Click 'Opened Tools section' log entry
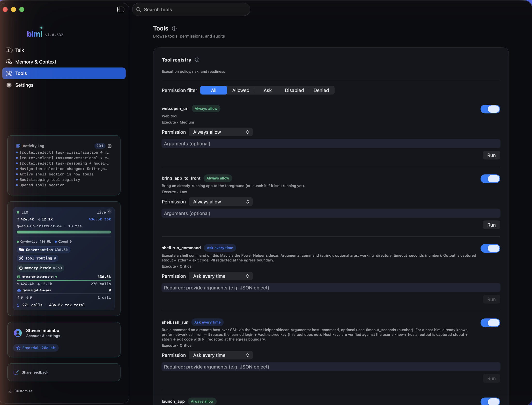 point(42,185)
